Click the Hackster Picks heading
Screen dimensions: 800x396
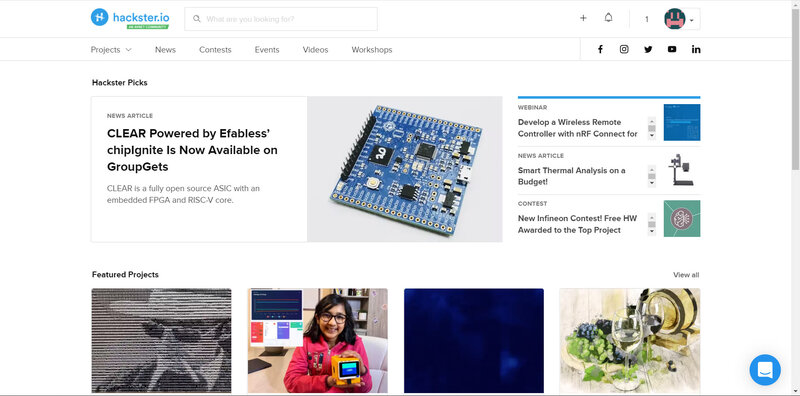coord(120,82)
